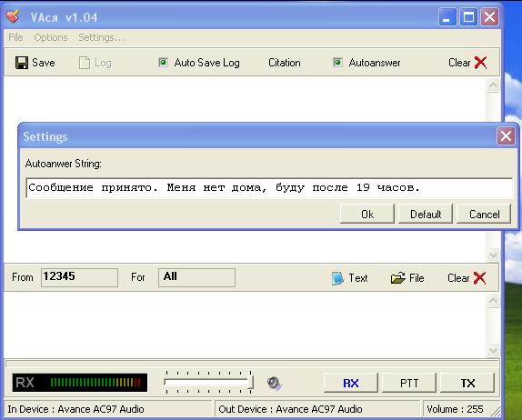Open the File folder icon

(x=397, y=278)
